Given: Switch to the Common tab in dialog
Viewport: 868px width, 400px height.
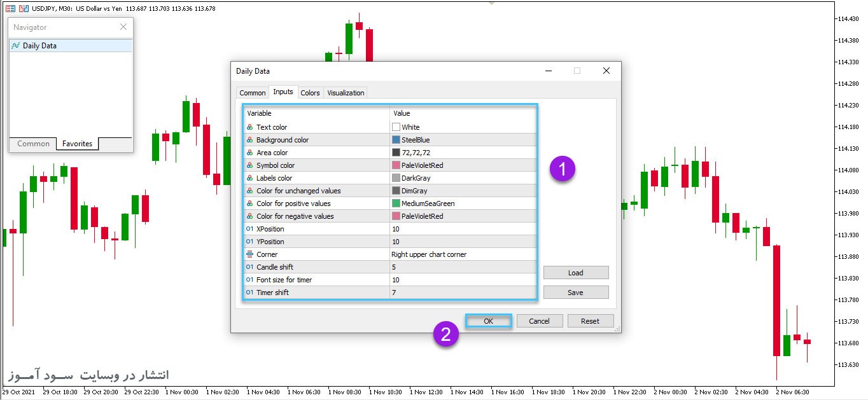Looking at the screenshot, I should coord(252,93).
